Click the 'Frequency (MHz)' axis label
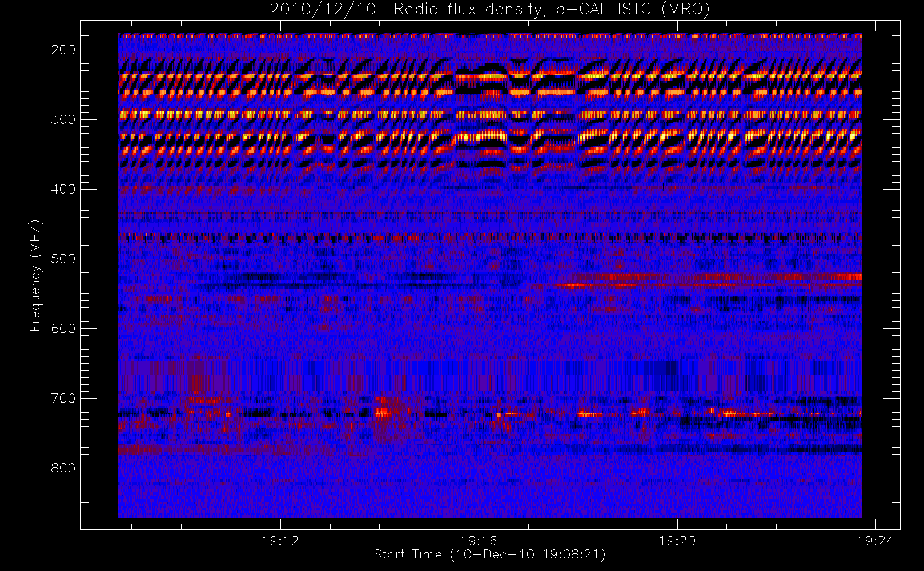The width and height of the screenshot is (924, 571). [x=35, y=275]
